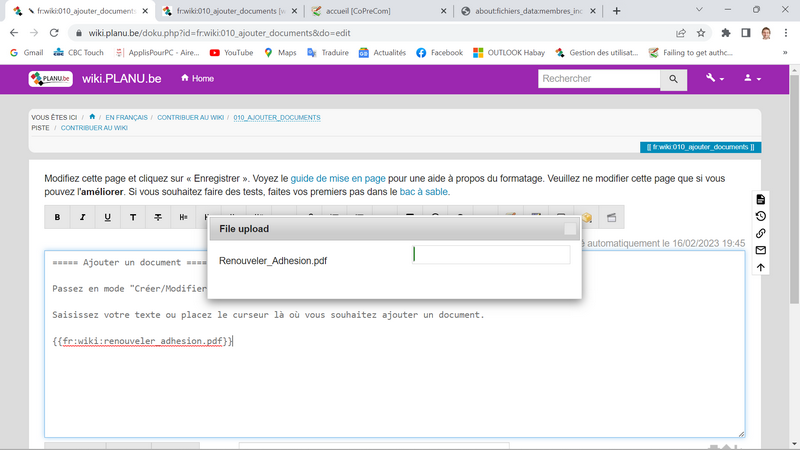Close the File upload dialog
800x450 pixels.
[570, 229]
